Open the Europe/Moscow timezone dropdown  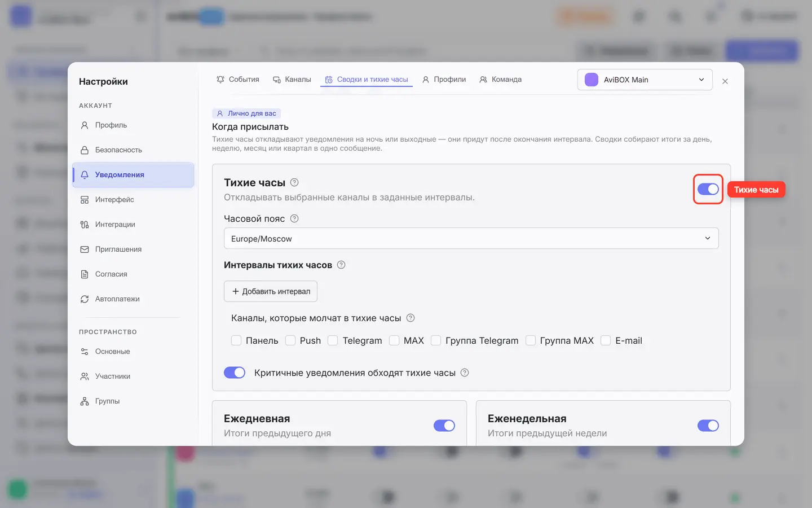tap(471, 238)
